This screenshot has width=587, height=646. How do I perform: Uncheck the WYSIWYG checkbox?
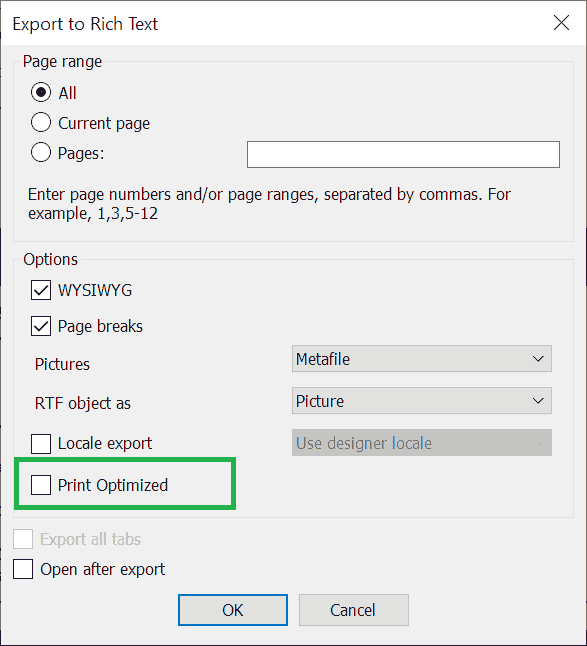tap(41, 290)
